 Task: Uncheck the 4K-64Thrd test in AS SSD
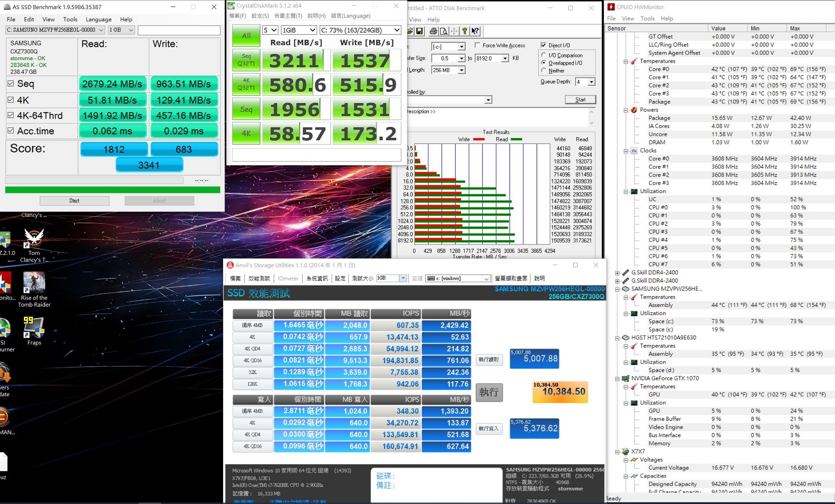point(11,115)
